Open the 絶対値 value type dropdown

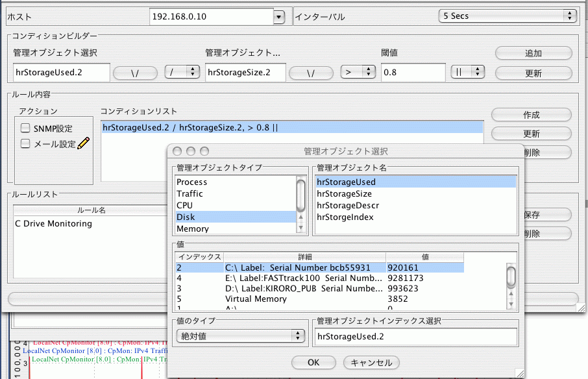tap(240, 336)
